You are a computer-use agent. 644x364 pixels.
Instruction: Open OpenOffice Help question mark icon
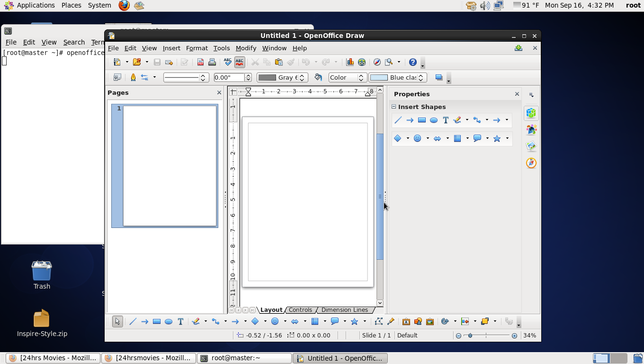tap(413, 62)
